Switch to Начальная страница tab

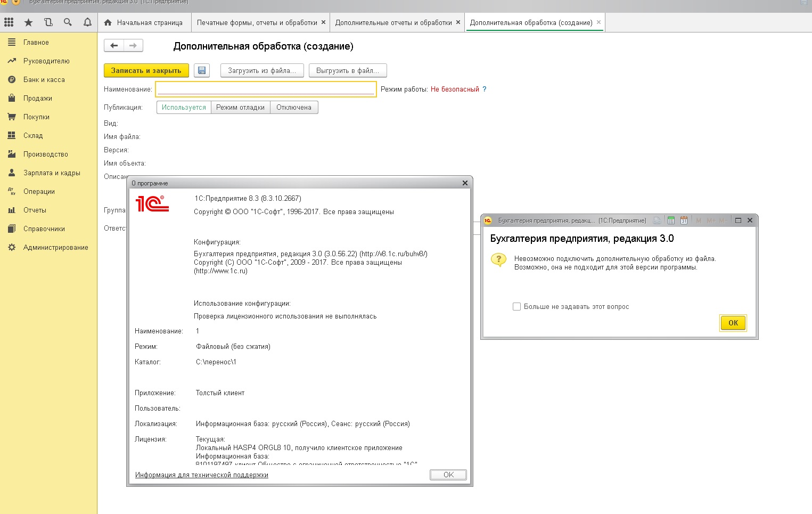coord(144,22)
